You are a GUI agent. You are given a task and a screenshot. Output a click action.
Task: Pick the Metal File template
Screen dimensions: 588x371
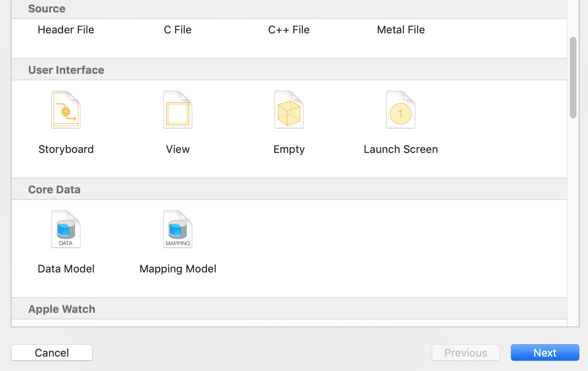coord(401,30)
